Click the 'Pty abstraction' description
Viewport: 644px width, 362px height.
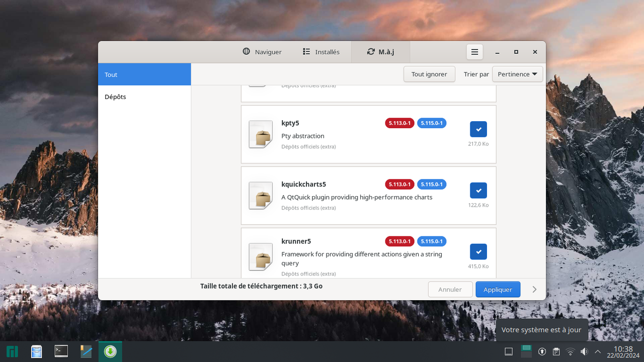(x=303, y=136)
